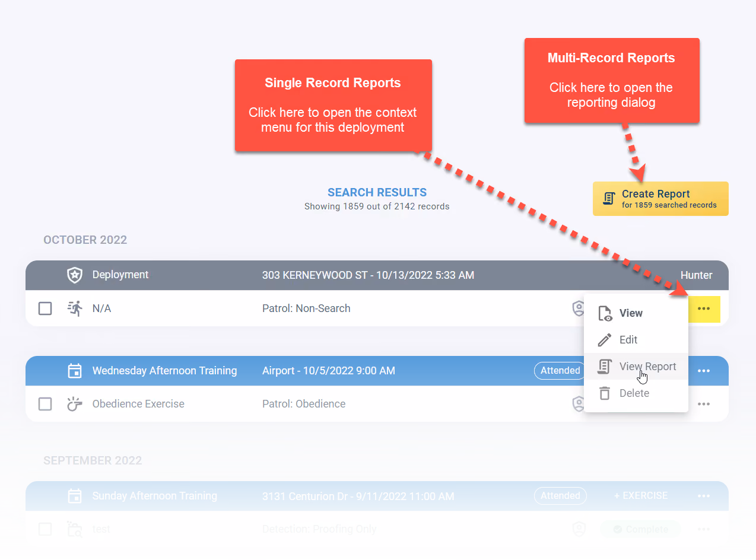Image resolution: width=756 pixels, height=560 pixels.
Task: Click the scroll icon inside Create Report
Action: [x=608, y=199]
